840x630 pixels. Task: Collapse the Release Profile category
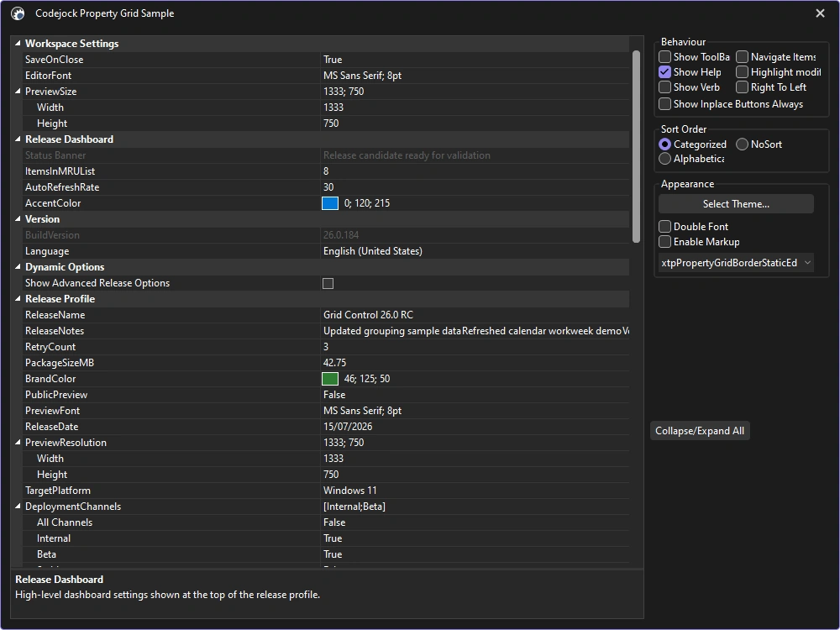[x=18, y=299]
